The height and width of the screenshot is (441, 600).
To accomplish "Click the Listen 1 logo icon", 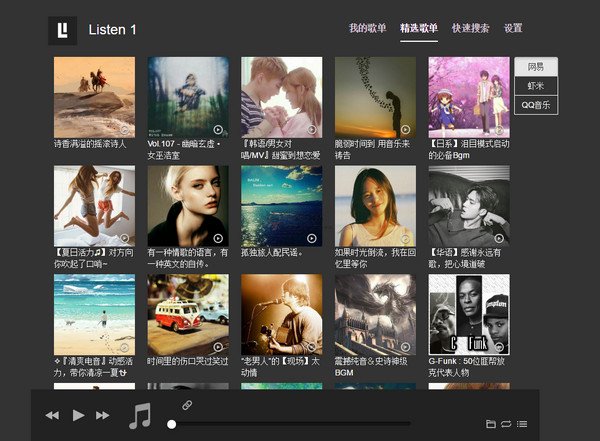I will pos(62,31).
